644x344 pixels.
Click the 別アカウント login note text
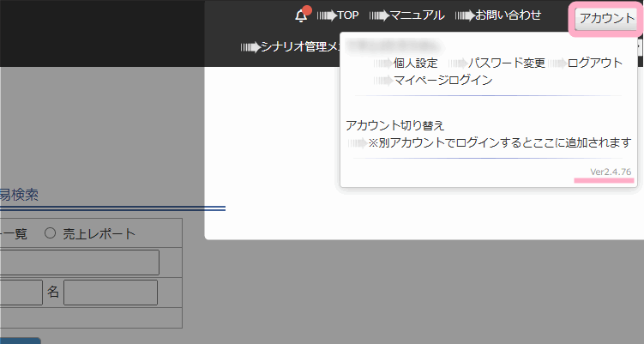(x=499, y=142)
